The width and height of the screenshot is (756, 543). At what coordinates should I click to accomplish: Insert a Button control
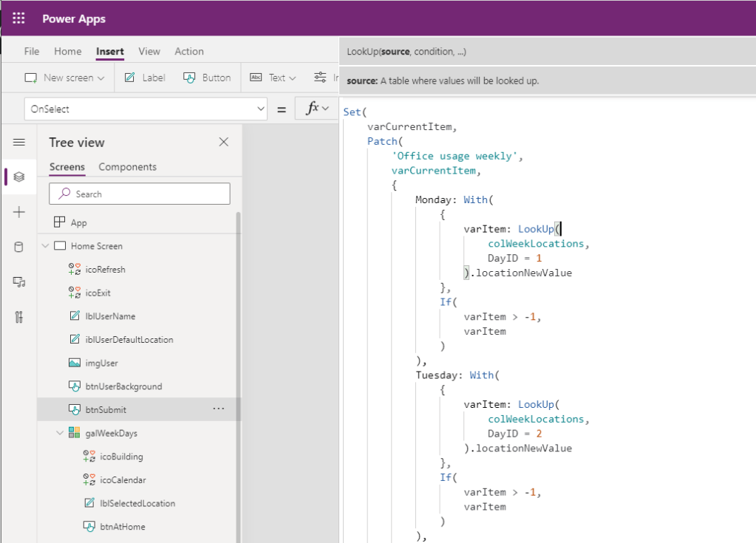pyautogui.click(x=207, y=78)
